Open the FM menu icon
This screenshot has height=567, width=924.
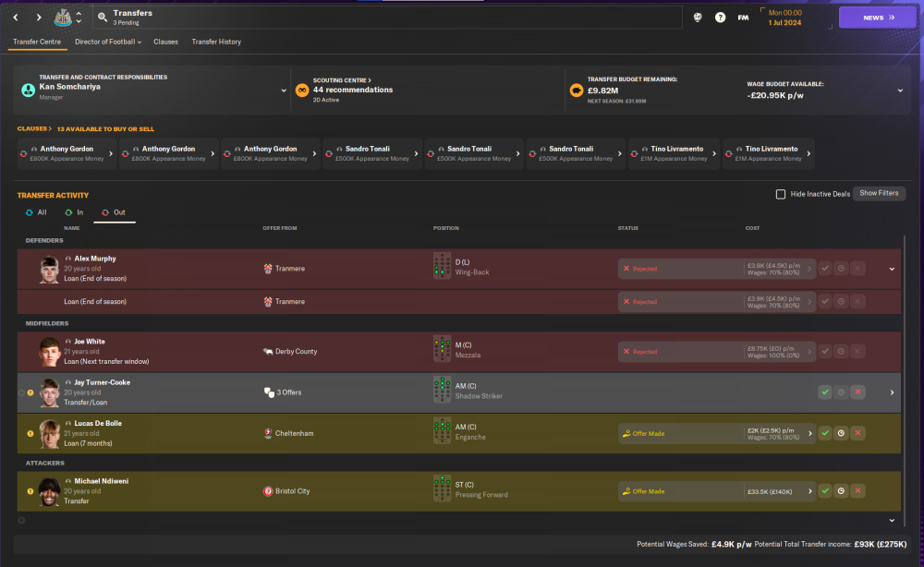tap(743, 18)
